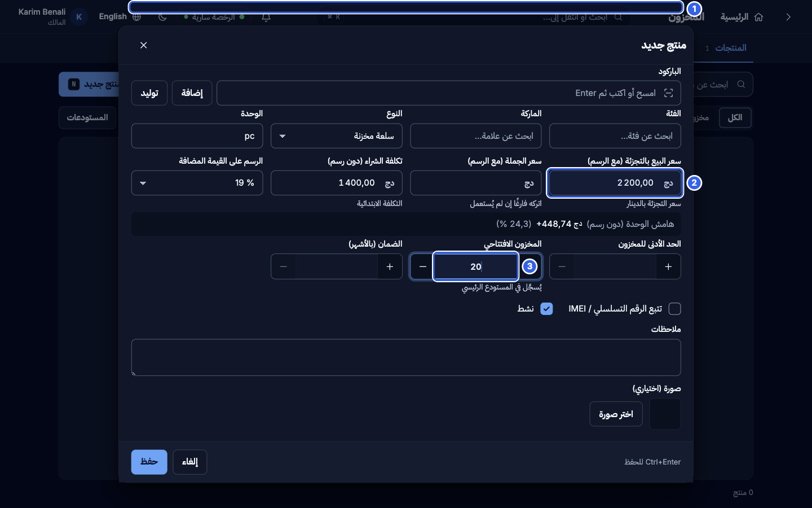Select the الكل filter in the background page

[735, 117]
